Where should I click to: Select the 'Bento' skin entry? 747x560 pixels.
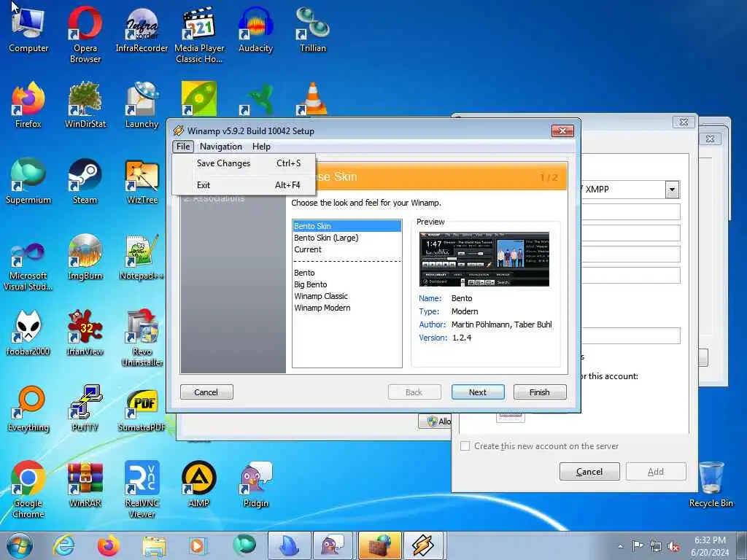(x=347, y=273)
